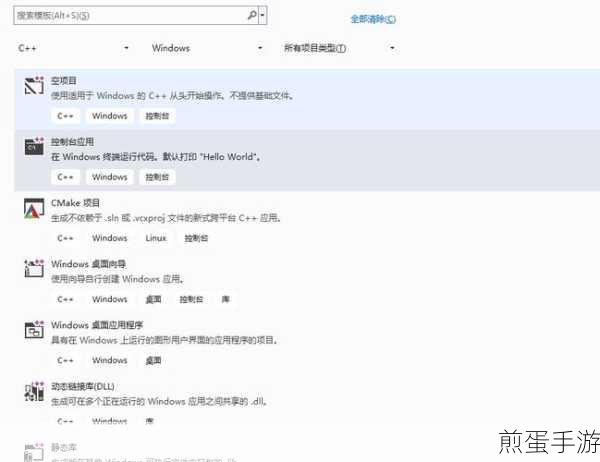Click the 控制台 tag under 控制台应用

click(157, 177)
